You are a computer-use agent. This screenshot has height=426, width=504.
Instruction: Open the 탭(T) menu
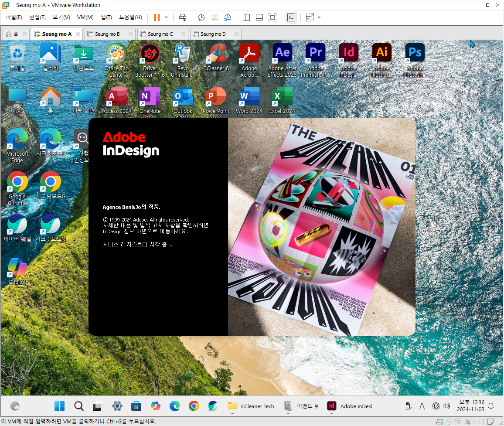106,17
